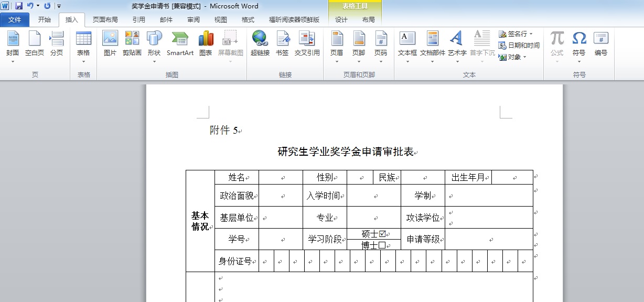644x302 pixels.
Task: Insert a chart (图表)
Action: pyautogui.click(x=206, y=44)
